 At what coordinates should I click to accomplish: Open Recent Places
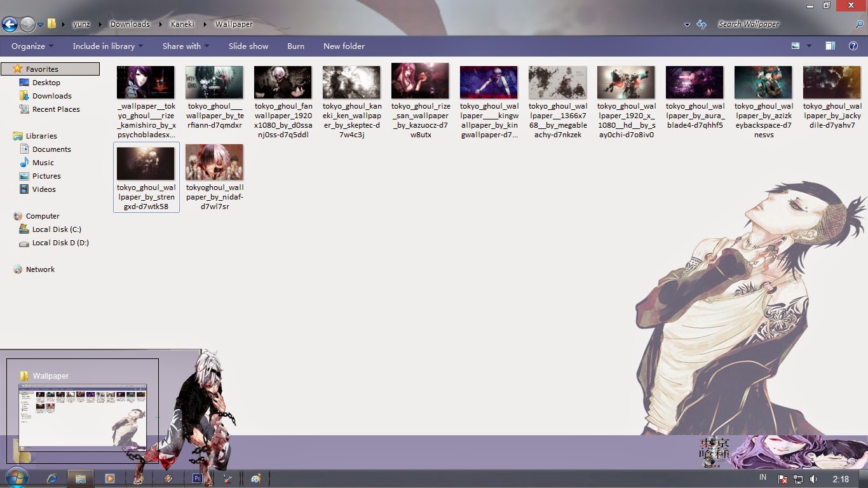coord(56,109)
